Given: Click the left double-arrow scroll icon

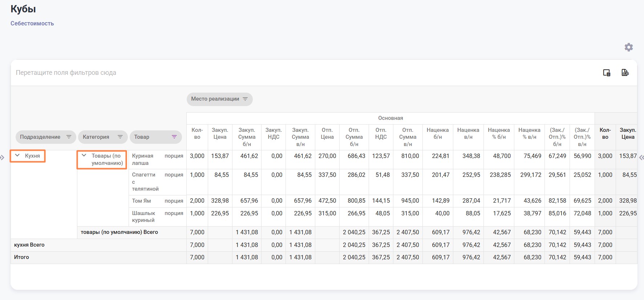Looking at the screenshot, I should point(3,158).
